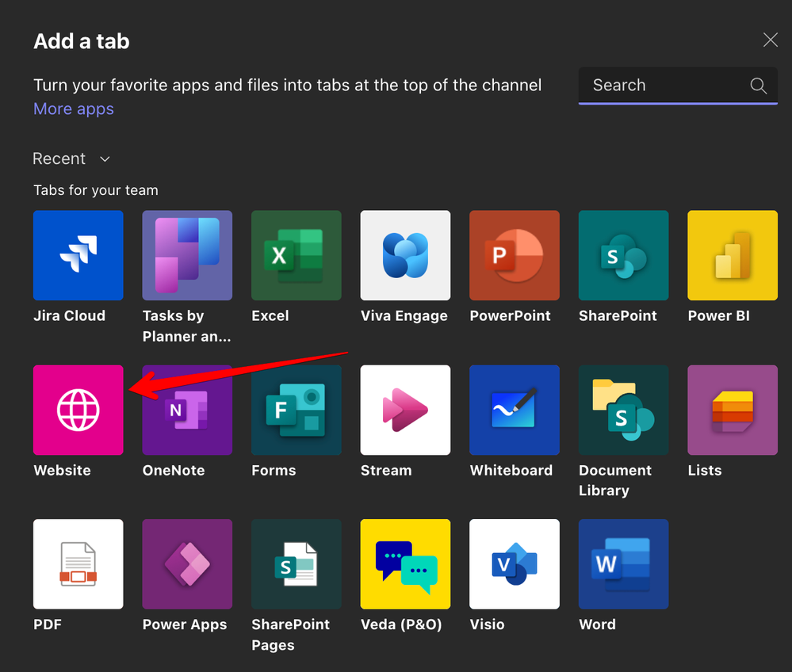The width and height of the screenshot is (792, 672).
Task: Choose the Visio app icon
Action: tap(515, 564)
